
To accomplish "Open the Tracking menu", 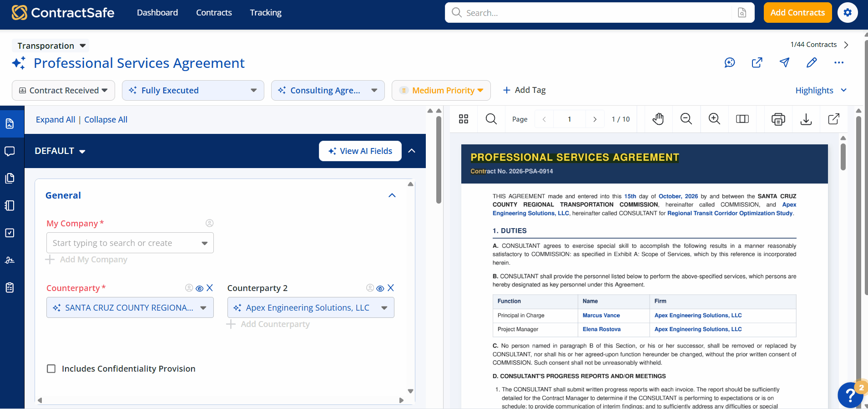I will (x=266, y=13).
